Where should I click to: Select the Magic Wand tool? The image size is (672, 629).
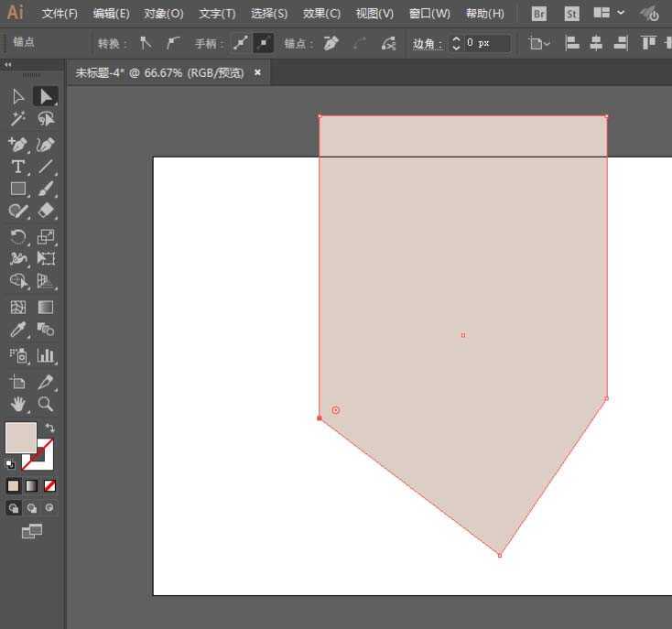click(x=17, y=119)
